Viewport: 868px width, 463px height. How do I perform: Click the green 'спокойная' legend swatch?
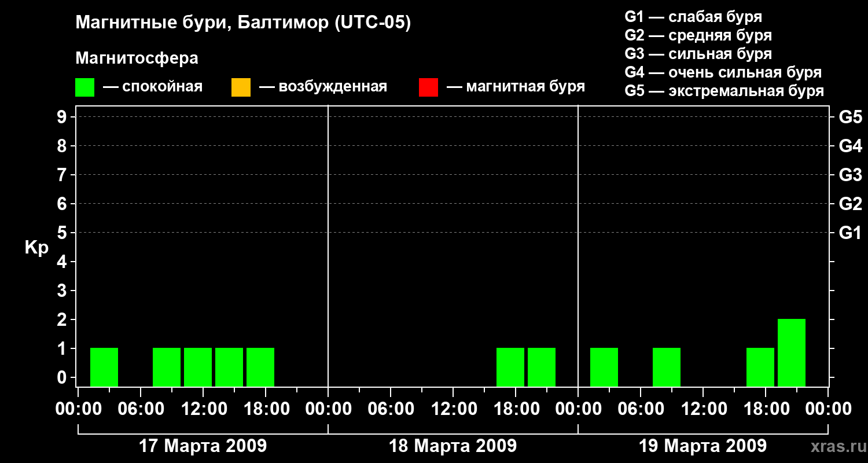pyautogui.click(x=84, y=87)
